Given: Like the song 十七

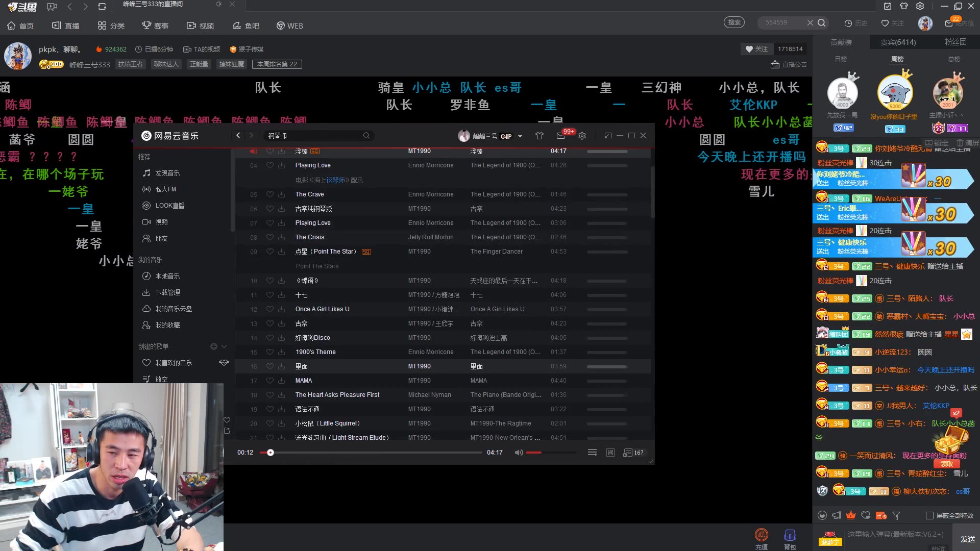Looking at the screenshot, I should pyautogui.click(x=269, y=295).
